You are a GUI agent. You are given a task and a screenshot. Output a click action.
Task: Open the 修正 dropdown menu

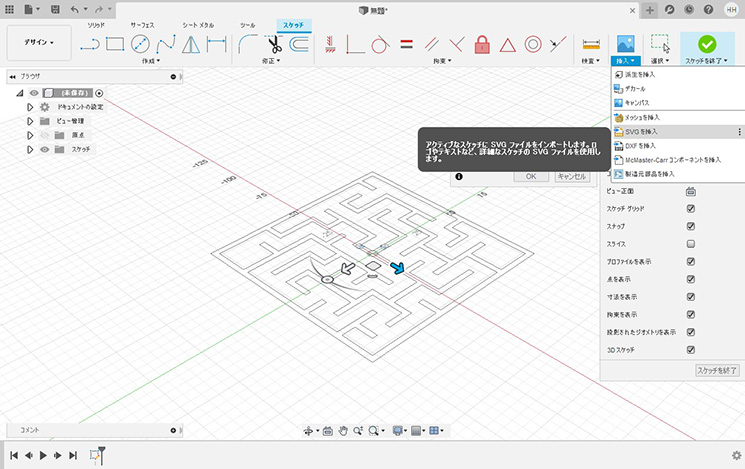pyautogui.click(x=271, y=61)
